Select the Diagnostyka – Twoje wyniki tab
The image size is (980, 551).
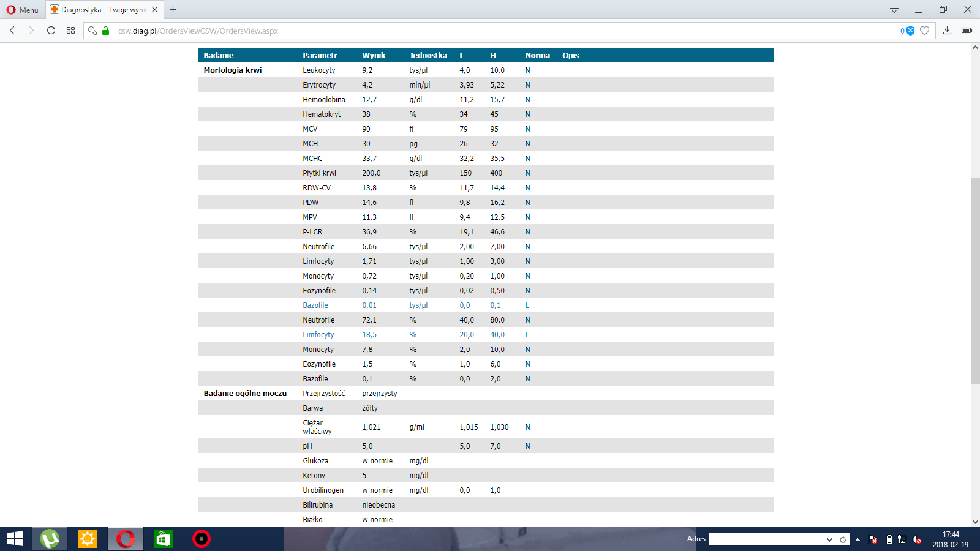coord(102,10)
